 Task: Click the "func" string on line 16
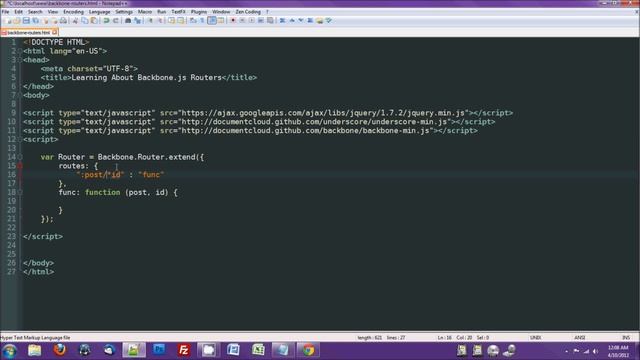(x=151, y=175)
